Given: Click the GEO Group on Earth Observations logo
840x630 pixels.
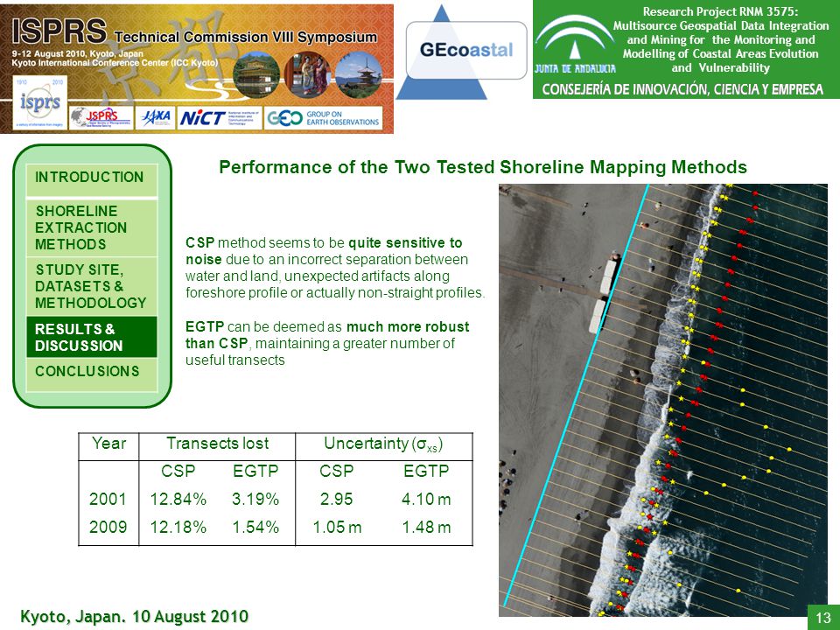Looking at the screenshot, I should (323, 117).
